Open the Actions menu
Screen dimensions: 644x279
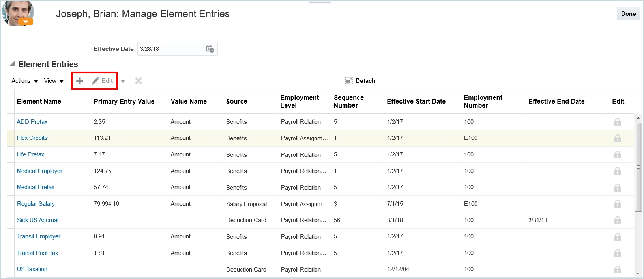coord(25,81)
